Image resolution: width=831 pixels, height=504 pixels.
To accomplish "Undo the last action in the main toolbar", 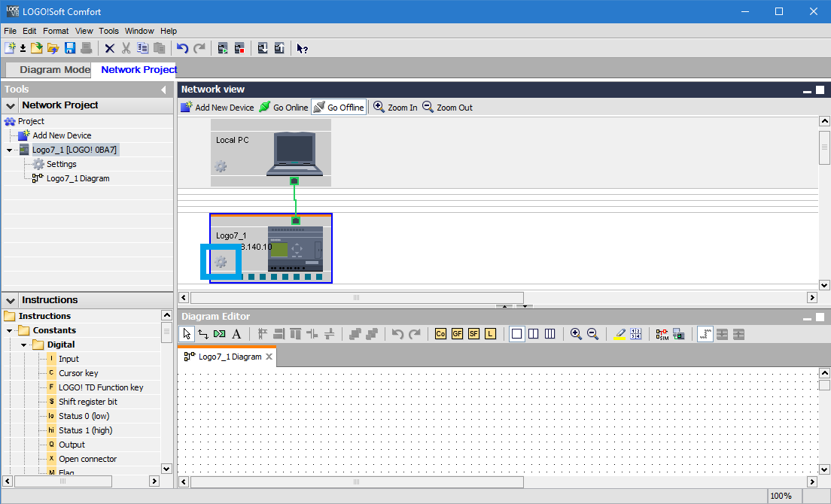I will (182, 48).
